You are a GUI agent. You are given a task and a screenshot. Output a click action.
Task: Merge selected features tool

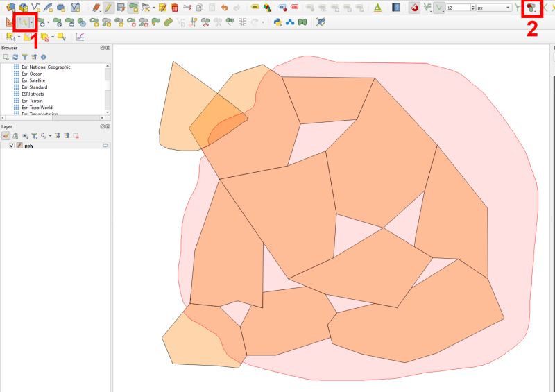tap(230, 22)
